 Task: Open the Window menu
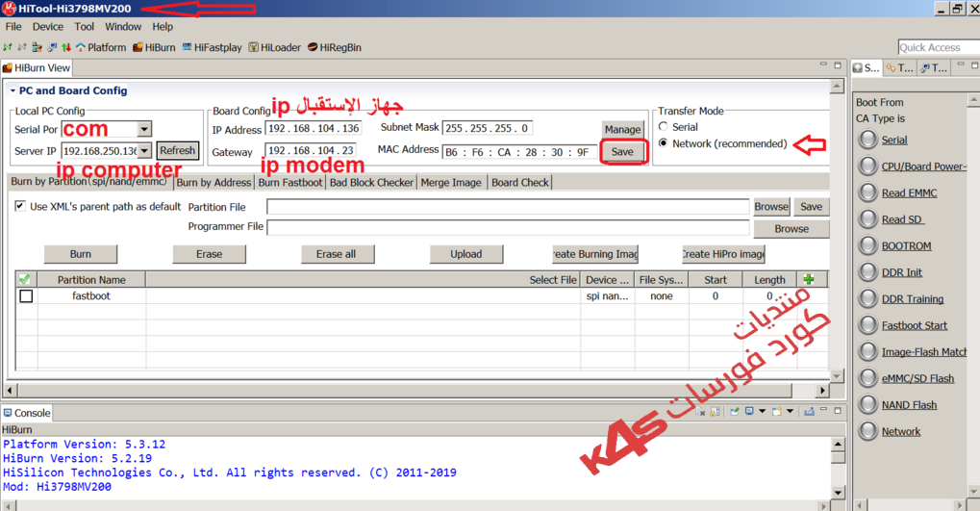tap(122, 26)
